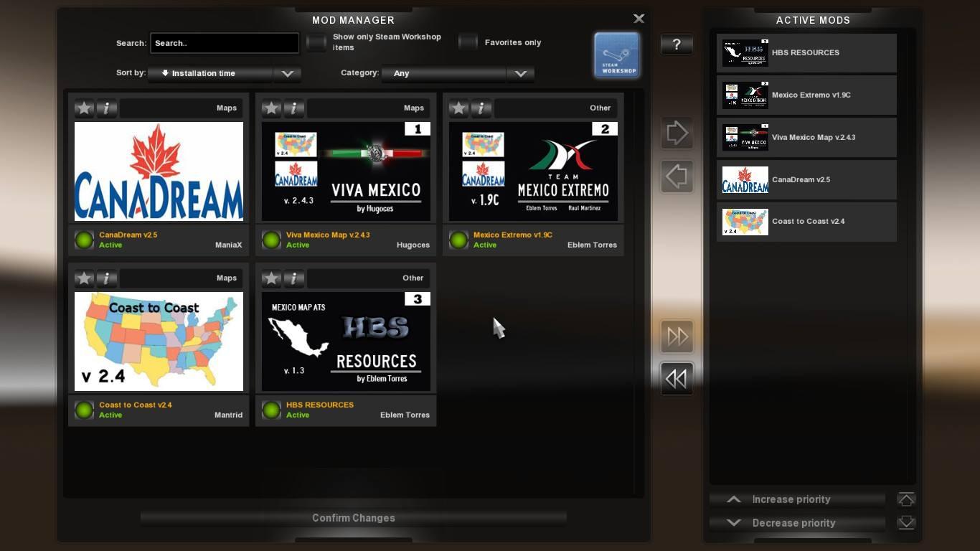Click the right arrow to activate mod
The image size is (980, 551).
point(677,133)
